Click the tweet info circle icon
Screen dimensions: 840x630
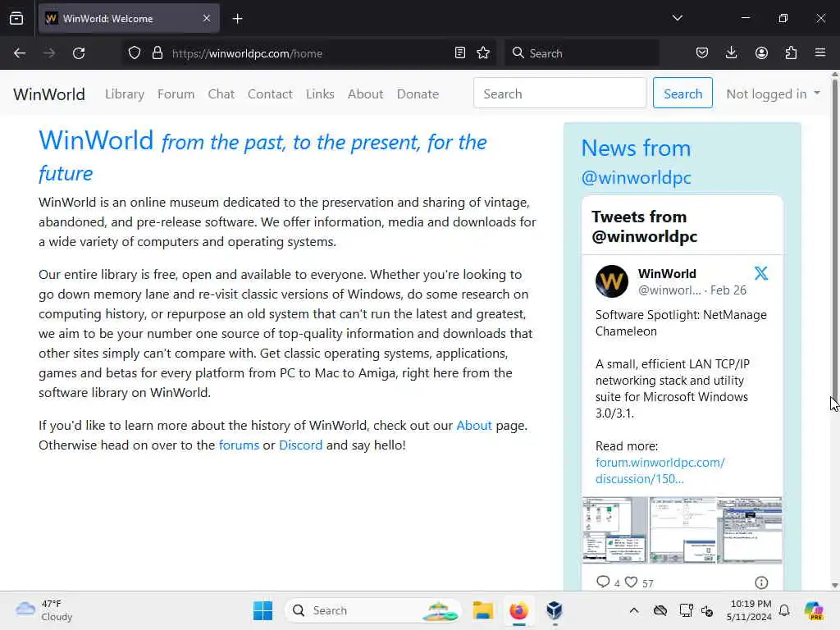(761, 582)
